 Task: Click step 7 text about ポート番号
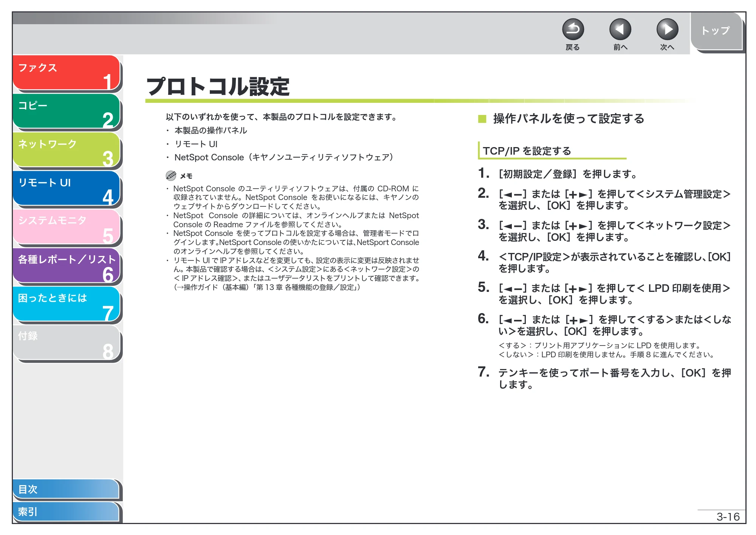(615, 378)
